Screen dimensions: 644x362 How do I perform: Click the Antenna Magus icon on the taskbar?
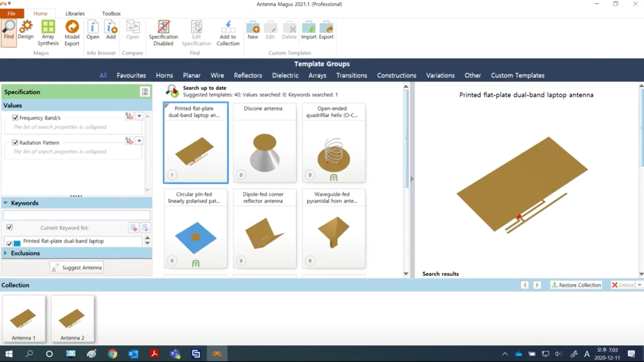[217, 354]
